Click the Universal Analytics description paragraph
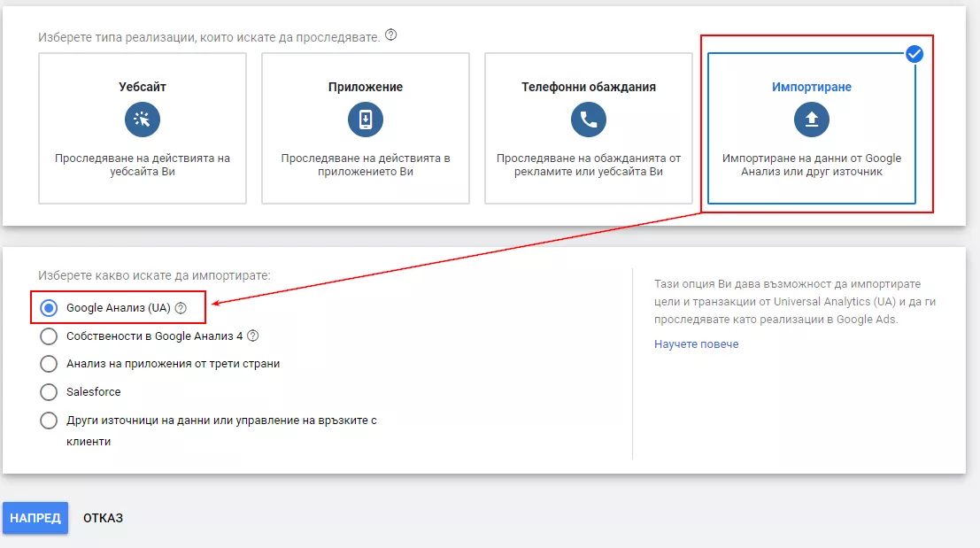980x548 pixels. click(795, 302)
